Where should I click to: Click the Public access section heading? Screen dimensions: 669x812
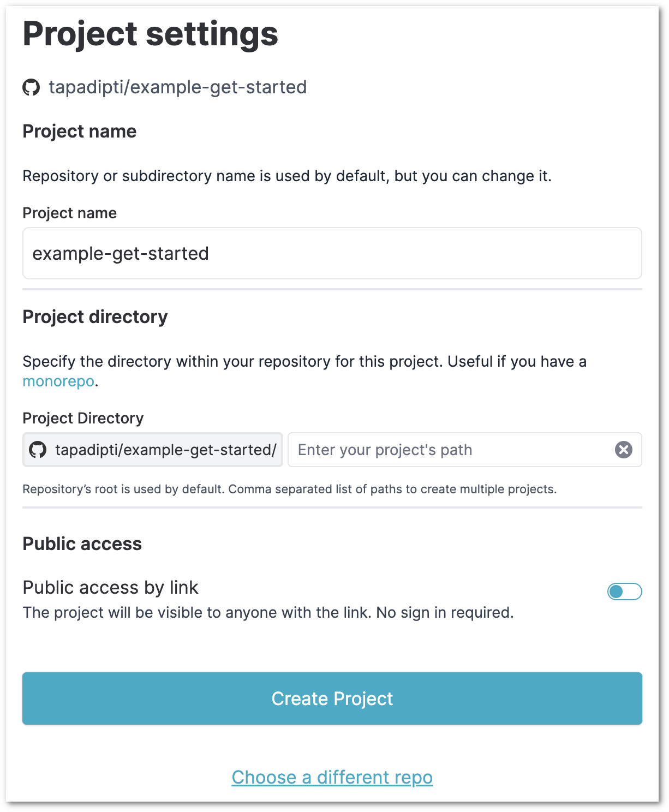point(82,544)
